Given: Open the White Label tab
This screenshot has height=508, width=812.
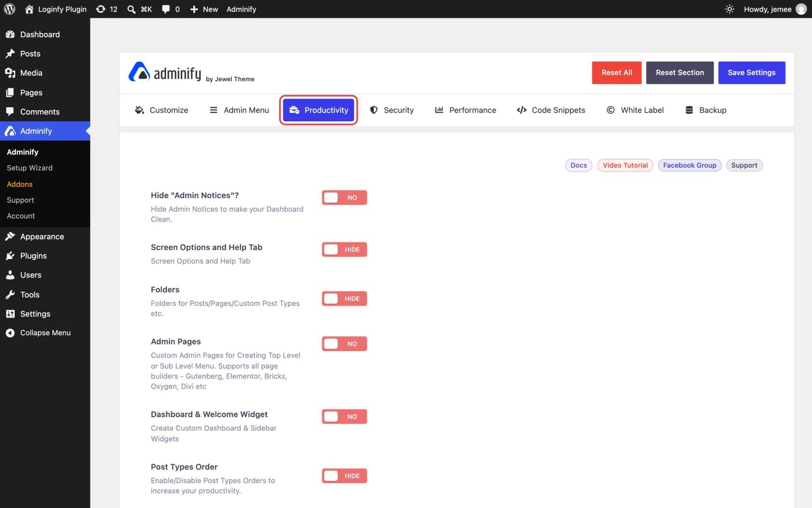Looking at the screenshot, I should (635, 110).
